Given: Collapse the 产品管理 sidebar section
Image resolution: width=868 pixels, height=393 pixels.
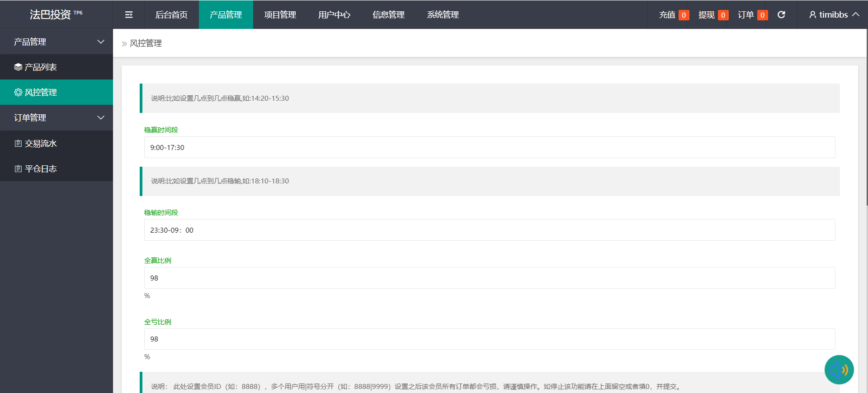Looking at the screenshot, I should pos(101,42).
